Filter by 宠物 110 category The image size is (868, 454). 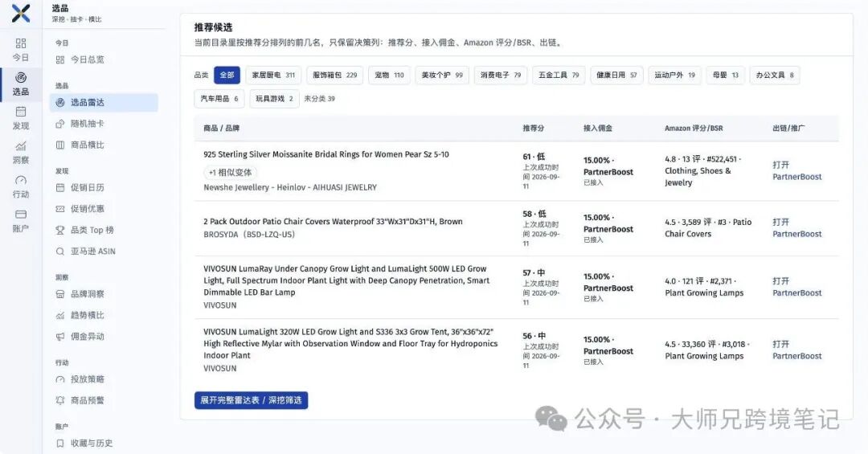[389, 76]
